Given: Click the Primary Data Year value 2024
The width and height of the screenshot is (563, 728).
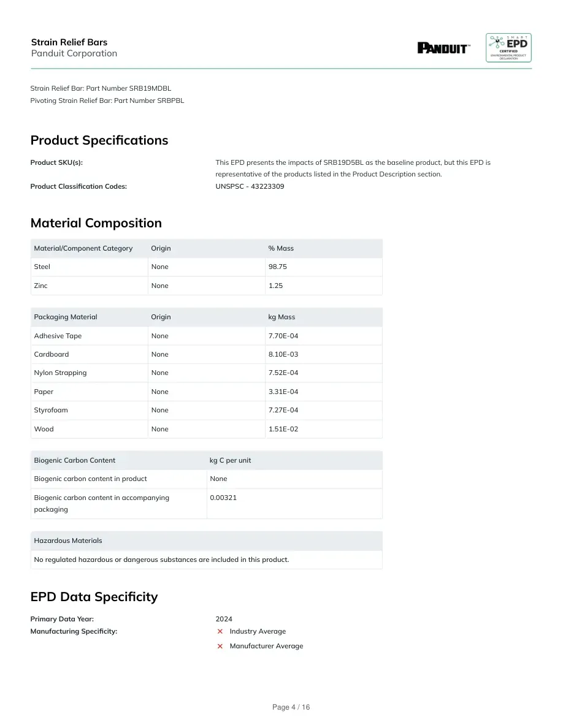Looking at the screenshot, I should click(x=224, y=619).
